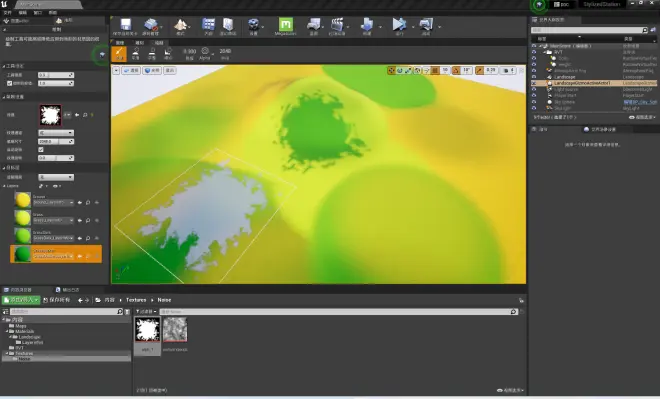Toggle visibility of the RVT folder
The width and height of the screenshot is (660, 399).
(x=534, y=52)
